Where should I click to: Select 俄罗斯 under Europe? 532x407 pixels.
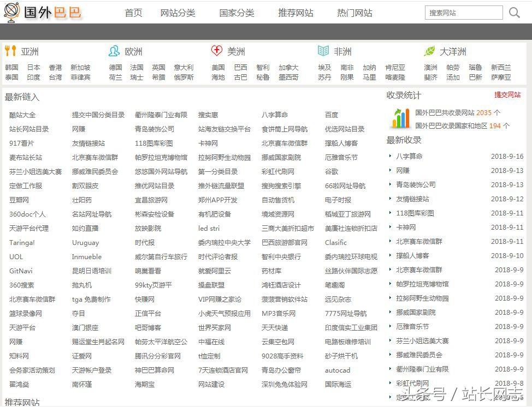(x=184, y=77)
